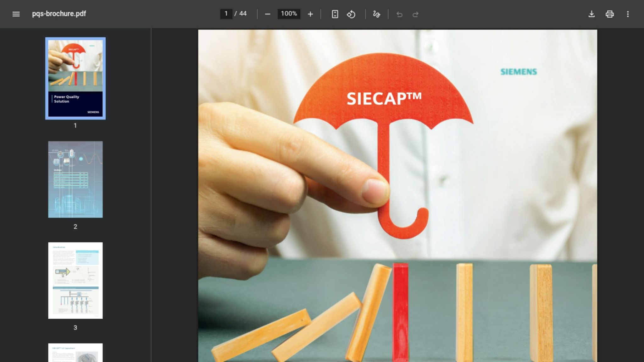Select the page number input field

(226, 14)
